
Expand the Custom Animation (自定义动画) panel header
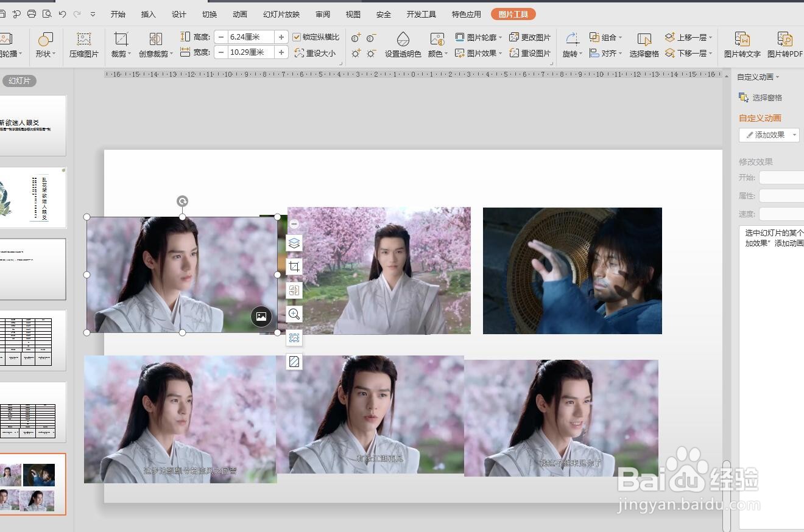[758, 77]
